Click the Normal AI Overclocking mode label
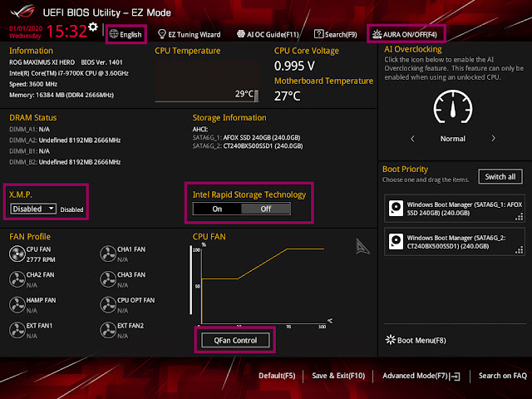 452,139
